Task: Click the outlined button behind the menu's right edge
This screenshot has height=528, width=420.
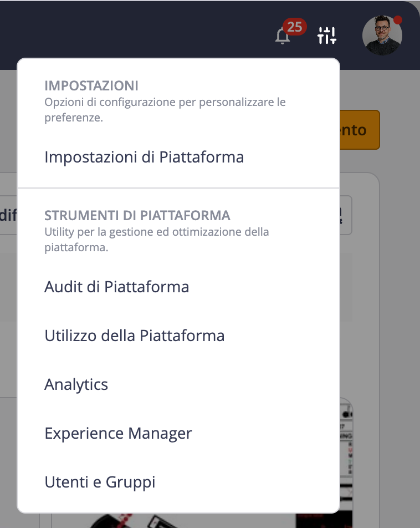Action: [346, 215]
